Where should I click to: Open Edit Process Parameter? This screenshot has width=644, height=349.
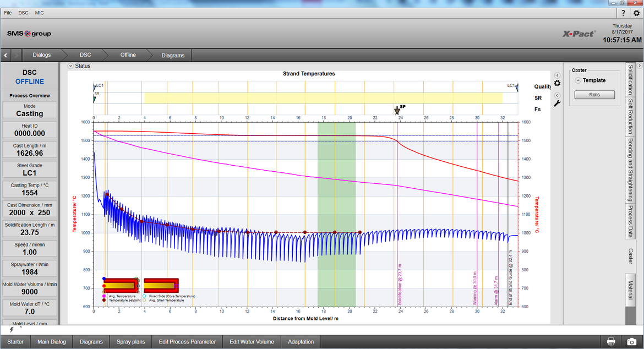(x=187, y=342)
